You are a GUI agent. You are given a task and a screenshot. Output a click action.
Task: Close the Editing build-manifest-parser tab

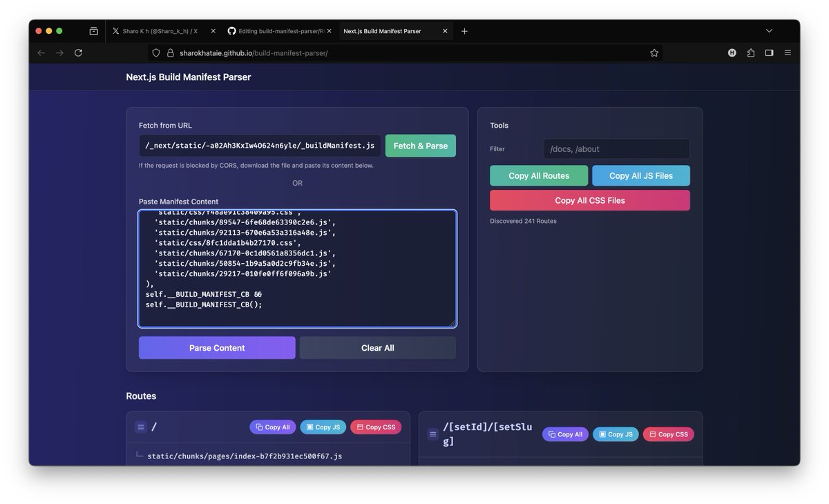pyautogui.click(x=329, y=31)
